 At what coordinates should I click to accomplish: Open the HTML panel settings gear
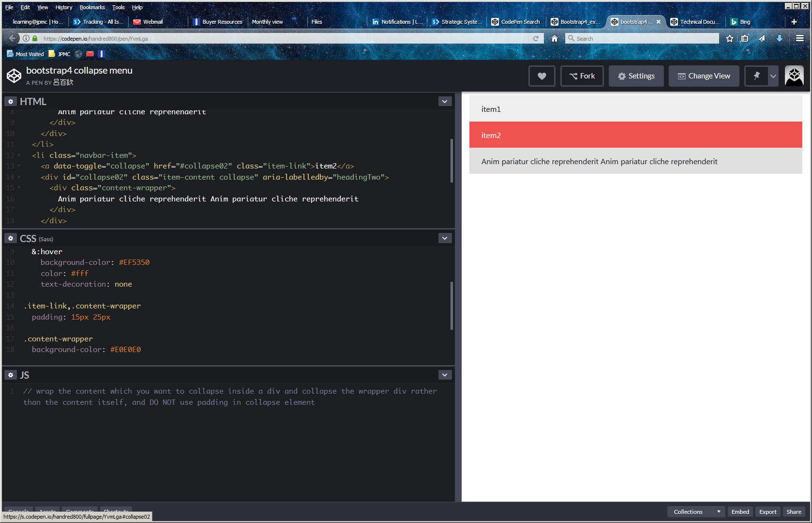point(11,102)
